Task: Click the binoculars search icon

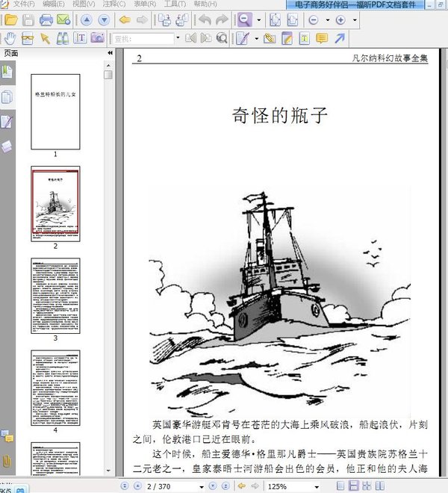Action: pyautogui.click(x=63, y=38)
